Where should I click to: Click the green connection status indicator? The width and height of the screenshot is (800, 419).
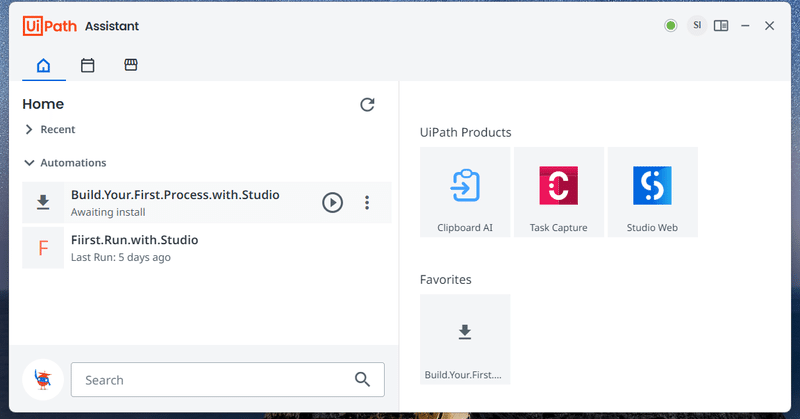[x=671, y=26]
